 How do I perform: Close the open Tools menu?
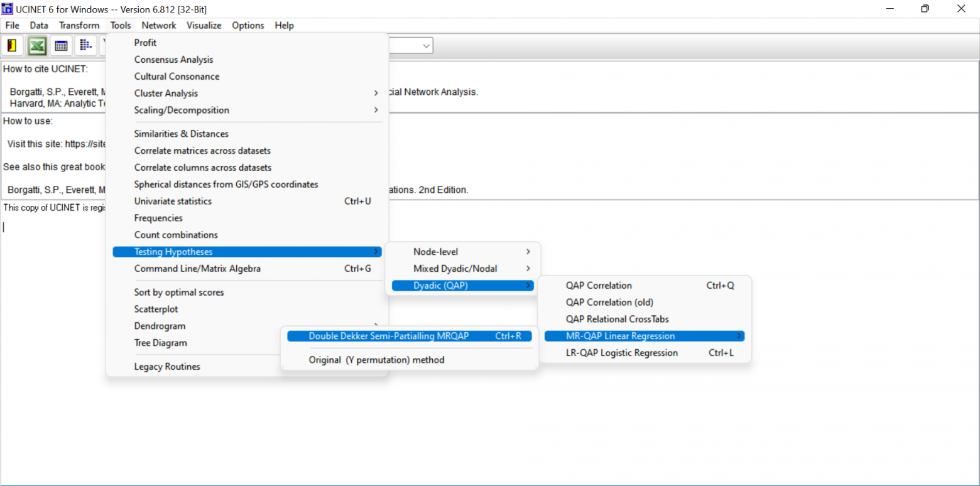click(121, 26)
